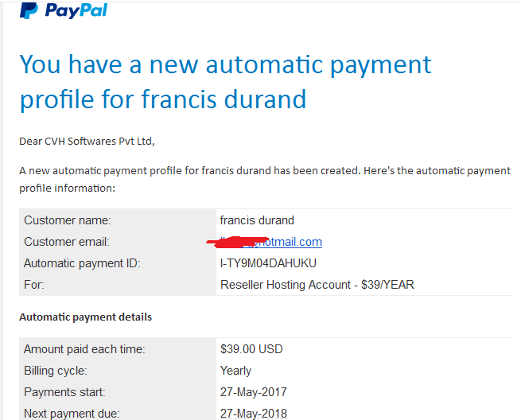Viewport: 521px width, 420px height.
Task: Select the amount $39.00 USD
Action: (x=251, y=349)
